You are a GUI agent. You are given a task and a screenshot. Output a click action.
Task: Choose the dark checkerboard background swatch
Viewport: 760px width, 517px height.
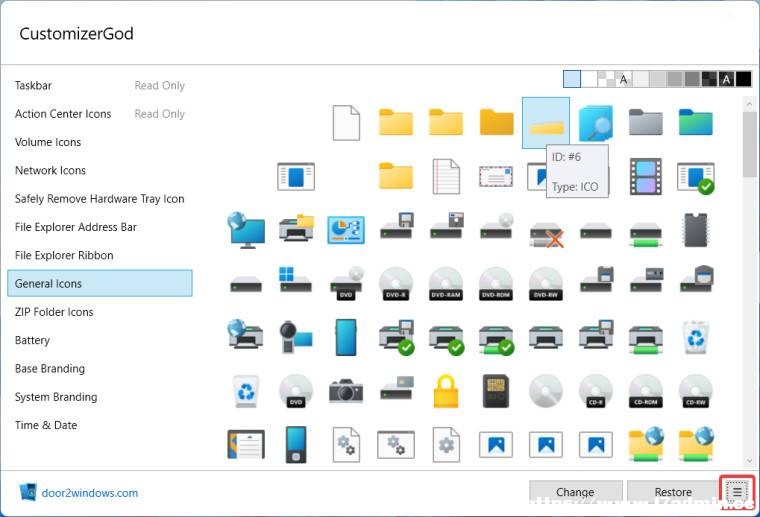point(710,79)
